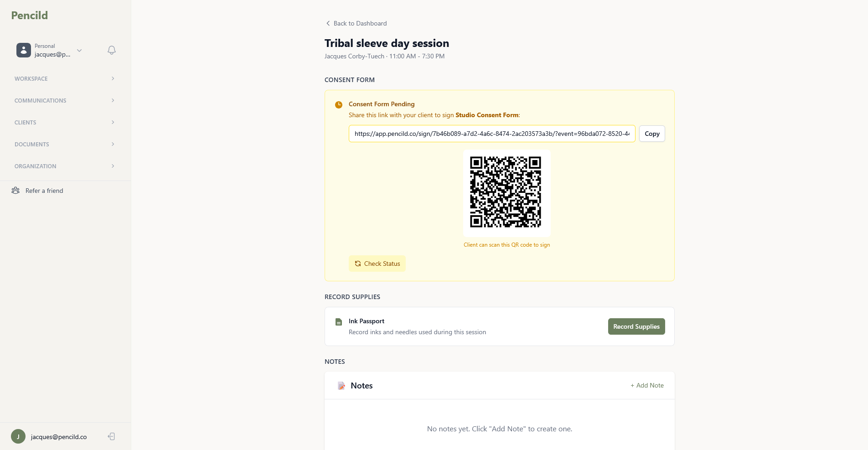The image size is (868, 450).
Task: Click the Ink Passport document icon
Action: pos(339,322)
